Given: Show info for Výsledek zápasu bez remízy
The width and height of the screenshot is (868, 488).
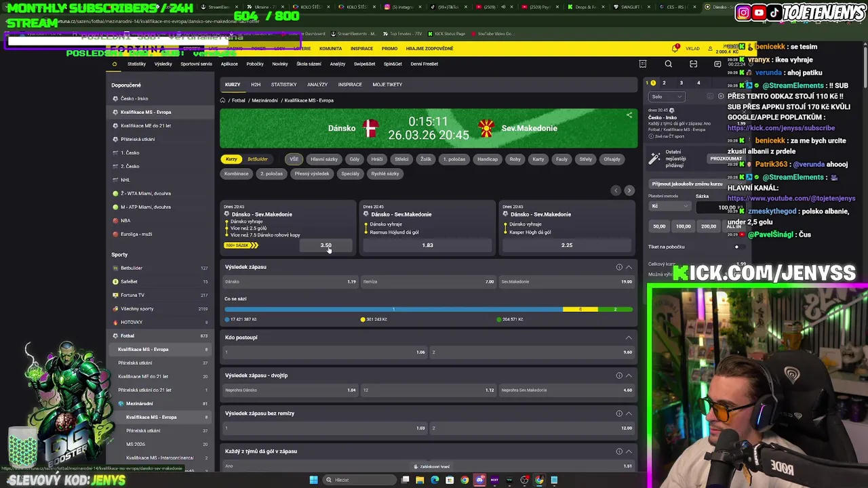Looking at the screenshot, I should pos(619,413).
